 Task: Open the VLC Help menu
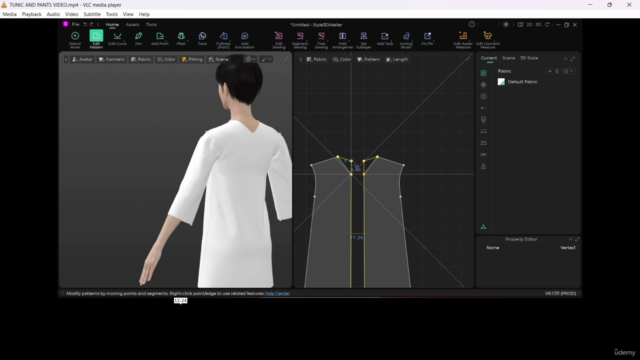coord(144,14)
